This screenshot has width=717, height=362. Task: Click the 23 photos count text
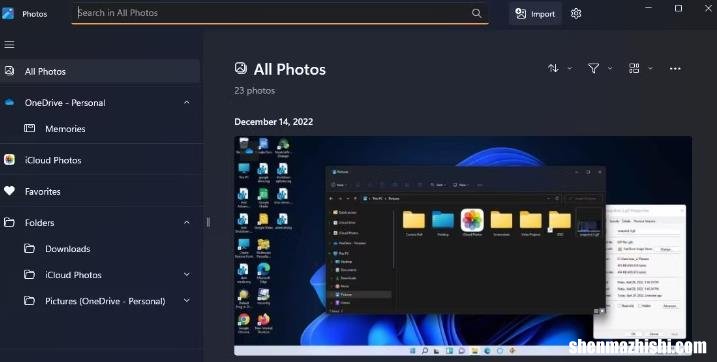(x=255, y=90)
